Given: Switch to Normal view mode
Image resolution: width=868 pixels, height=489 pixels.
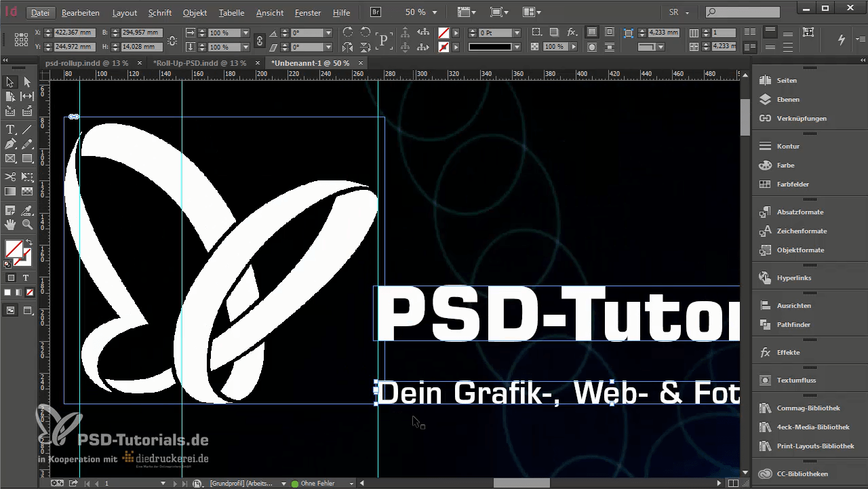Looking at the screenshot, I should pyautogui.click(x=11, y=311).
